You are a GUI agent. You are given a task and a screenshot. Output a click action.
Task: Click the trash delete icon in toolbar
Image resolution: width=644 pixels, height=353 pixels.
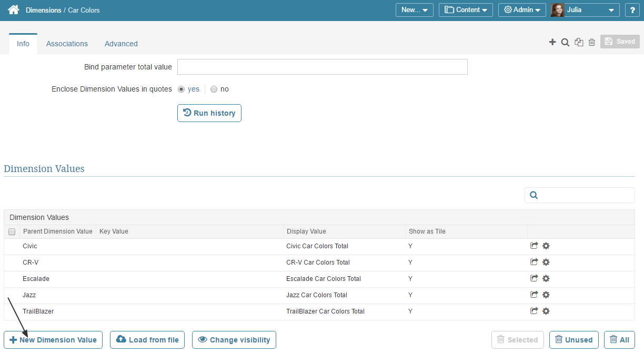click(x=592, y=43)
